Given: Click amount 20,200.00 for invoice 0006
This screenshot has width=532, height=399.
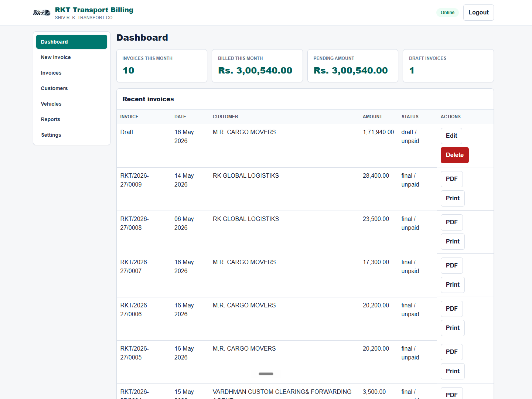Looking at the screenshot, I should click(x=376, y=306).
